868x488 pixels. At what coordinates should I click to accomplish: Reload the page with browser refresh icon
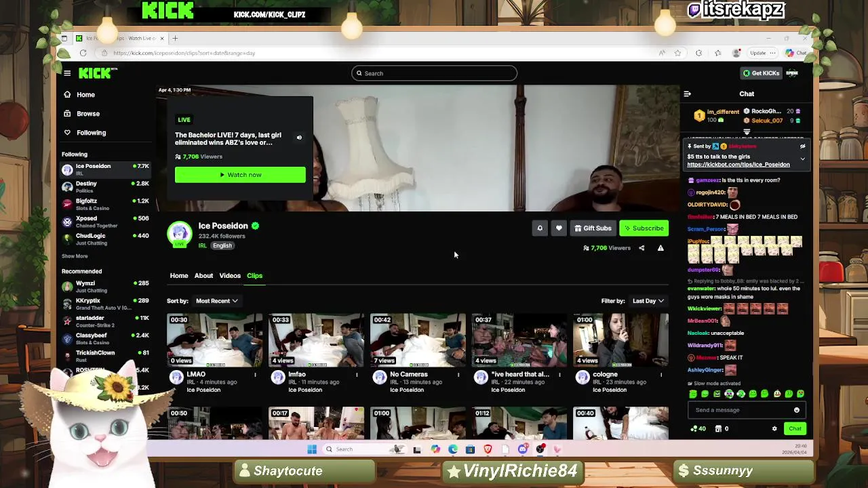point(83,53)
